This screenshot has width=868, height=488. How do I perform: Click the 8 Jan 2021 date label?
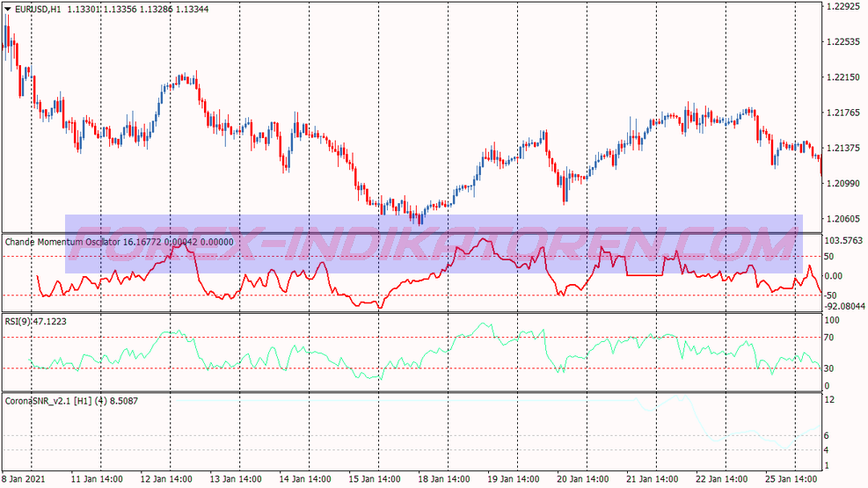(x=23, y=479)
